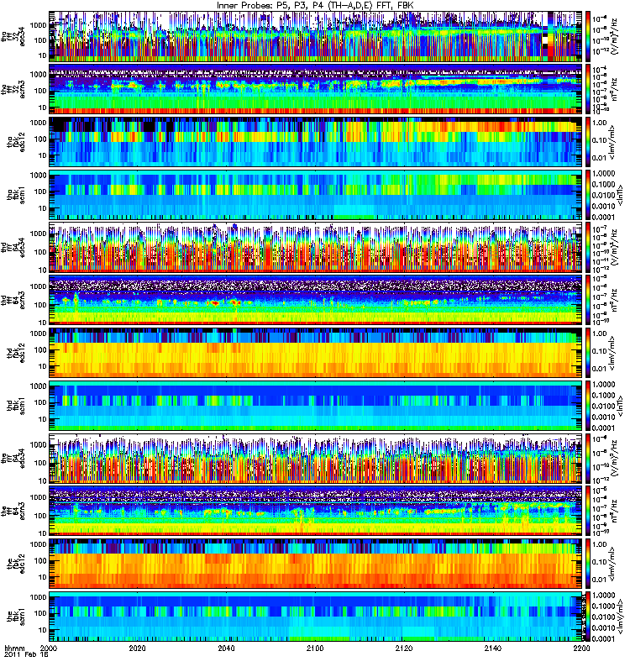Click inside the the fff edc34 spectrogram

(x=315, y=458)
